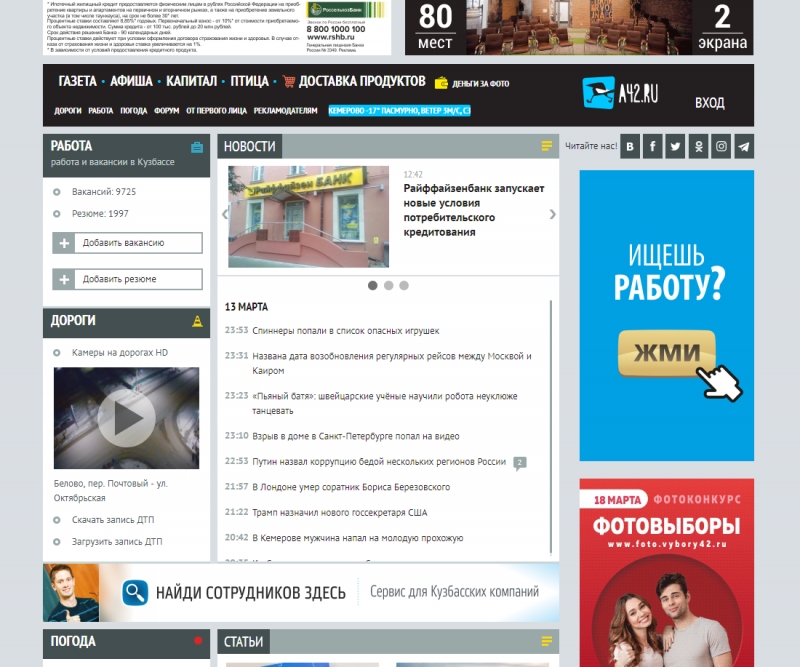Image resolution: width=800 pixels, height=667 pixels.
Task: Open the Telegram channel icon
Action: coord(744,147)
